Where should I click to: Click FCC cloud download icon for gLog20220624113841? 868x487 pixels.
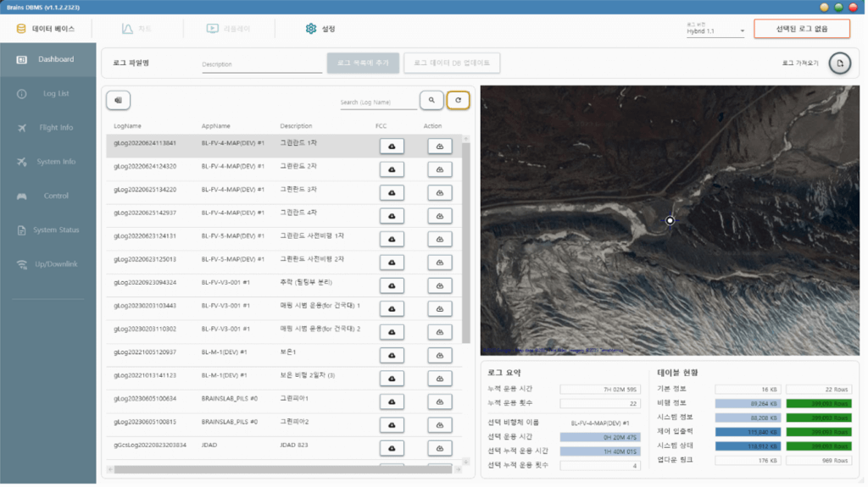pyautogui.click(x=392, y=147)
